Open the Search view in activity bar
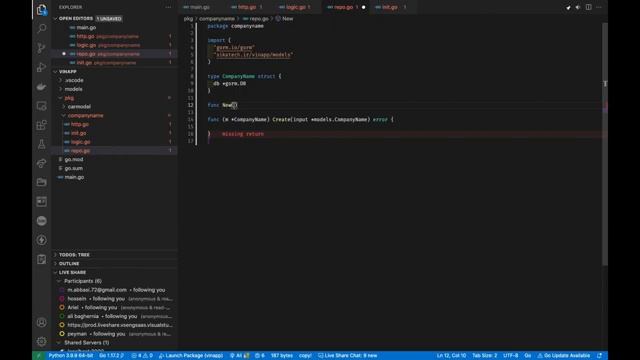Viewport: 640px width, 360px height. (41, 28)
